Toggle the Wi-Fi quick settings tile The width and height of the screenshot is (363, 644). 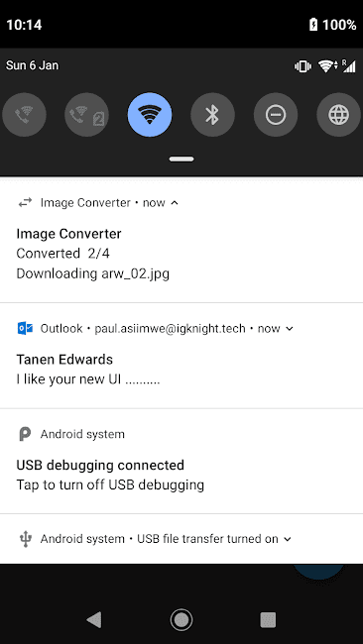[x=150, y=115]
